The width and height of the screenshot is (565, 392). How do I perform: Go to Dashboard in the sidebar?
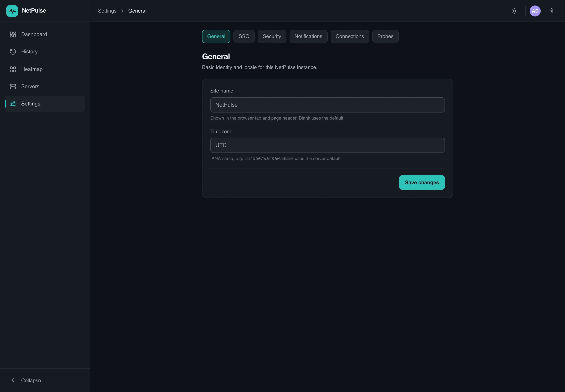pyautogui.click(x=45, y=34)
